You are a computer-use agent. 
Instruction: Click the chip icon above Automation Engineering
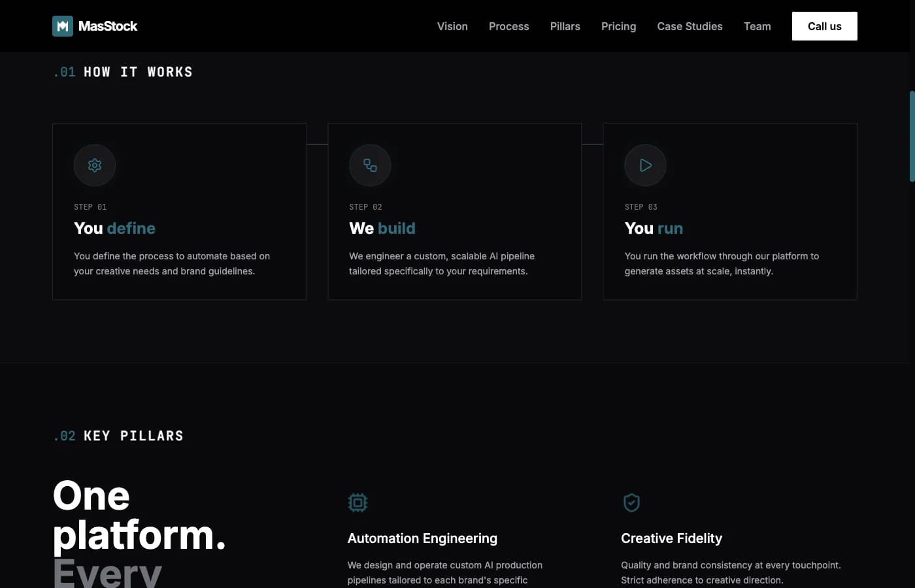358,502
